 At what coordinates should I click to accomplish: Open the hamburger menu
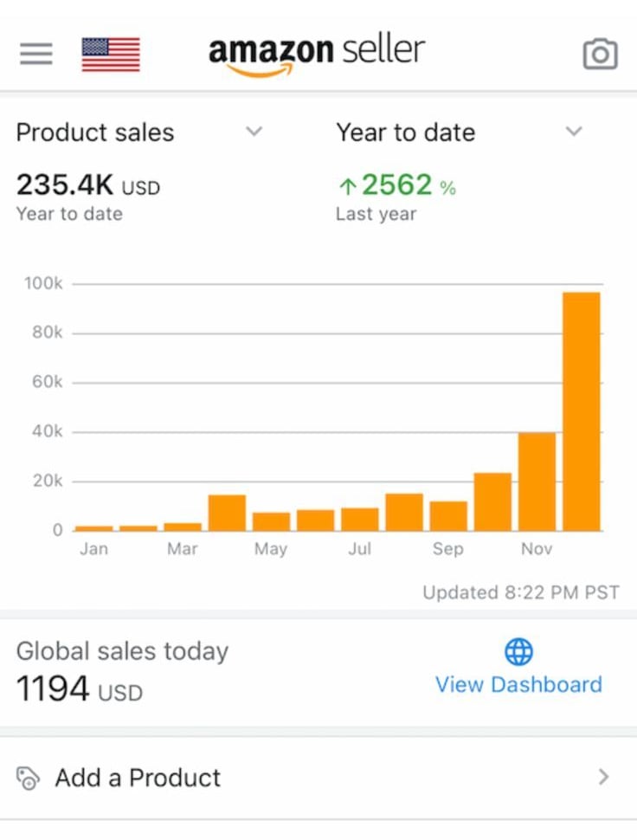pos(36,54)
